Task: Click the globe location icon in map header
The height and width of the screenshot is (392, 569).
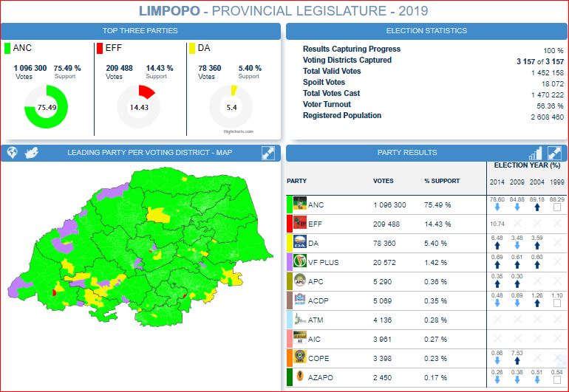Action: click(x=13, y=153)
